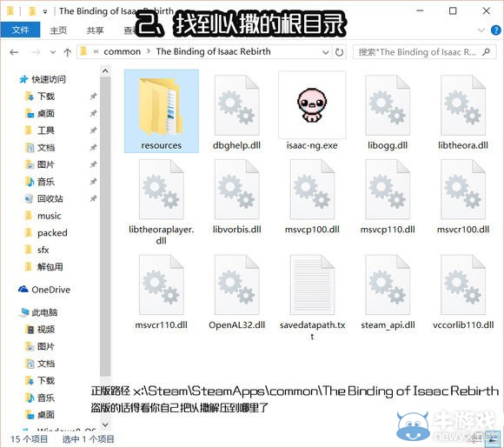Image resolution: width=504 pixels, height=448 pixels.
Task: Open 此电脑 in the navigation pane
Action: pos(38,312)
